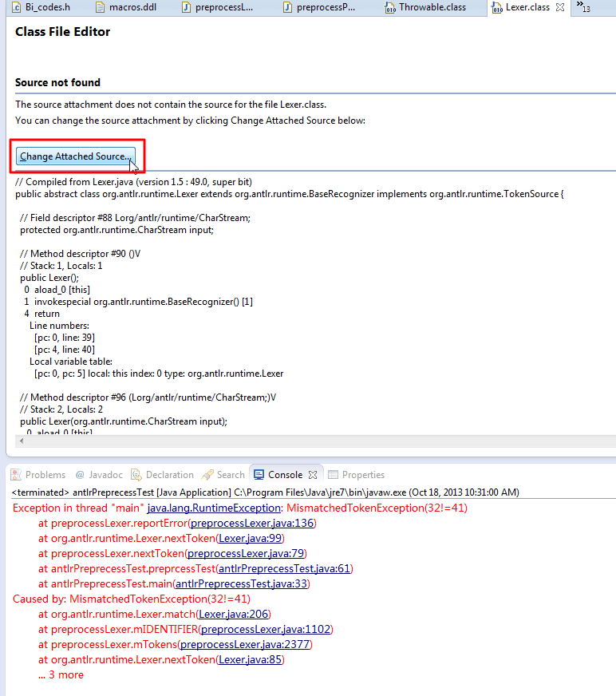The image size is (616, 696).
Task: Open Throwable.class editor tab
Action: coord(426,7)
